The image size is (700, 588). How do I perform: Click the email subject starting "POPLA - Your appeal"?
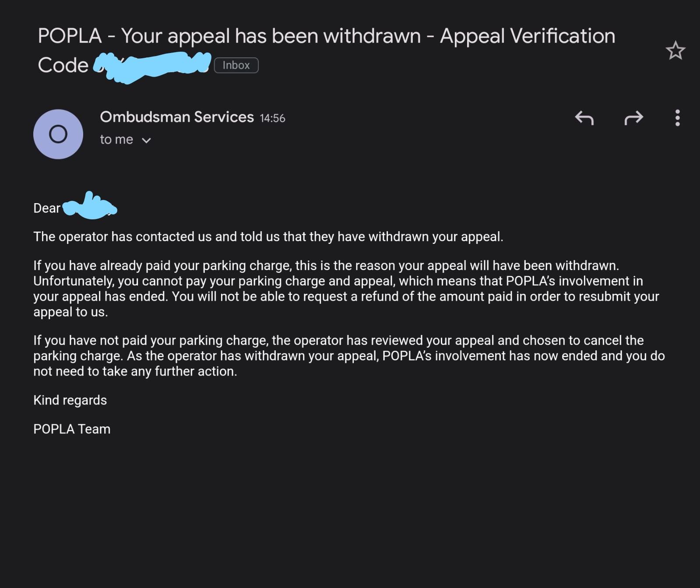coord(326,36)
